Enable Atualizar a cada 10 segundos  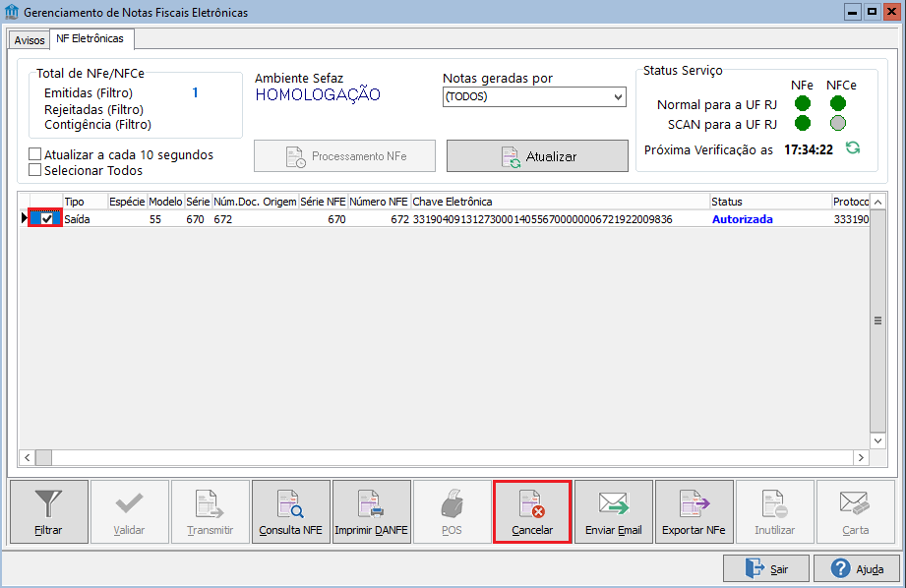click(x=35, y=154)
